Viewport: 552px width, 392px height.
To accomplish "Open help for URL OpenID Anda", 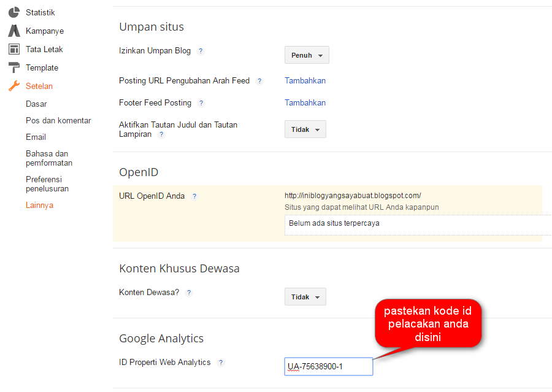I will [x=194, y=196].
